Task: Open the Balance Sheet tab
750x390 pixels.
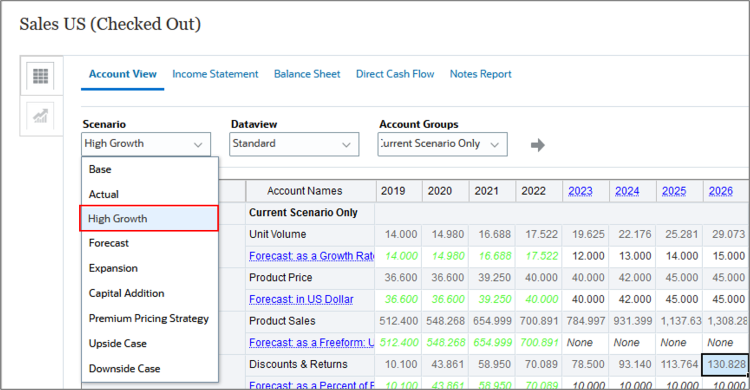Action: pyautogui.click(x=307, y=74)
